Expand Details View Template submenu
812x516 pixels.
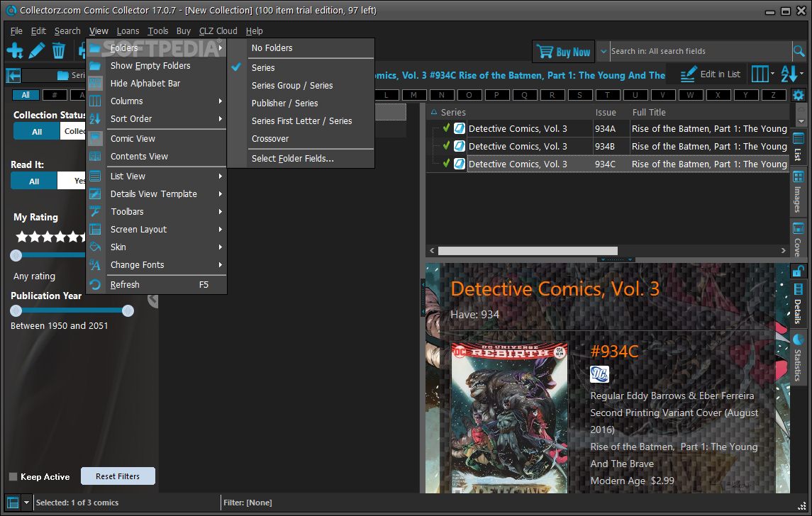point(157,193)
